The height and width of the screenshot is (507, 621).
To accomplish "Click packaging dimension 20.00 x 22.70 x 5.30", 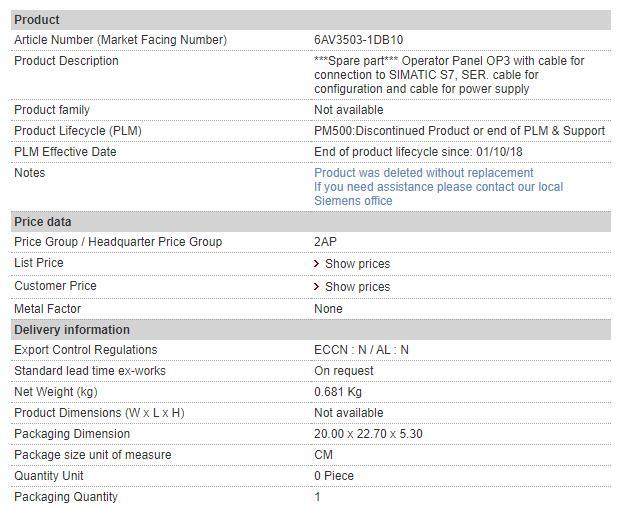I will pos(368,434).
